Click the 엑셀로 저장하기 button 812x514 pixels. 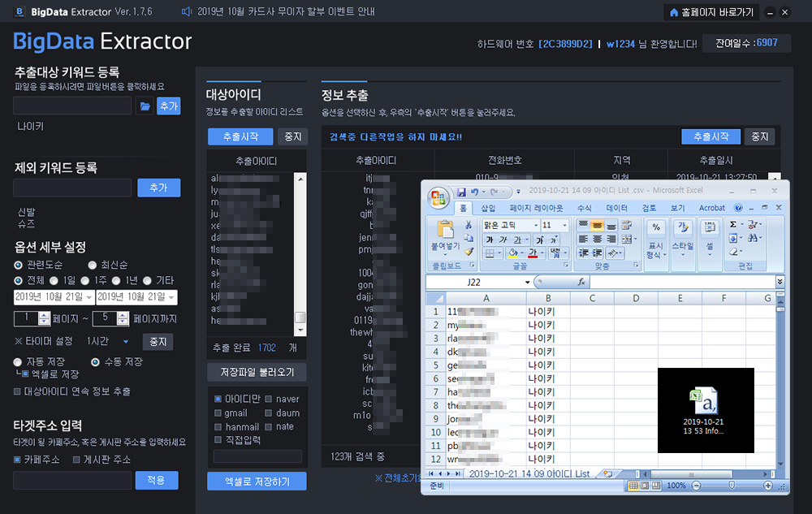257,482
